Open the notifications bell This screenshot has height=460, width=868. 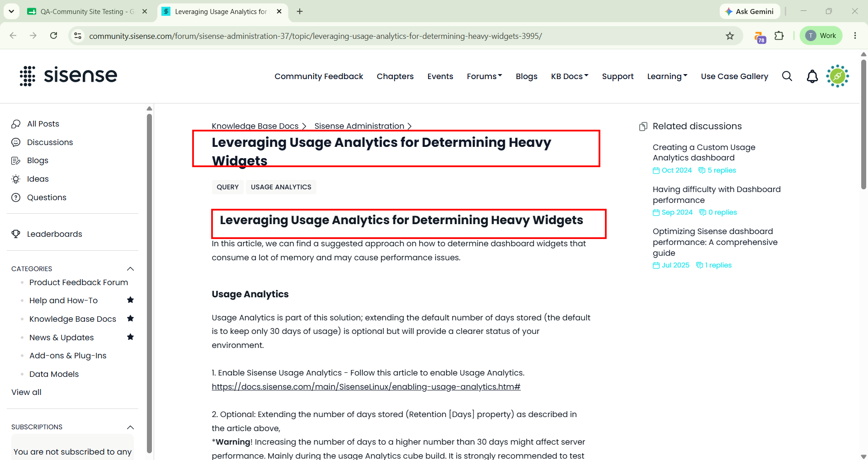(x=812, y=76)
